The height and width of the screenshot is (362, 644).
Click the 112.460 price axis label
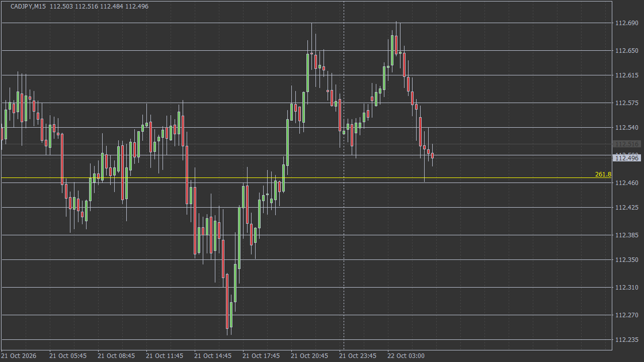coord(627,183)
